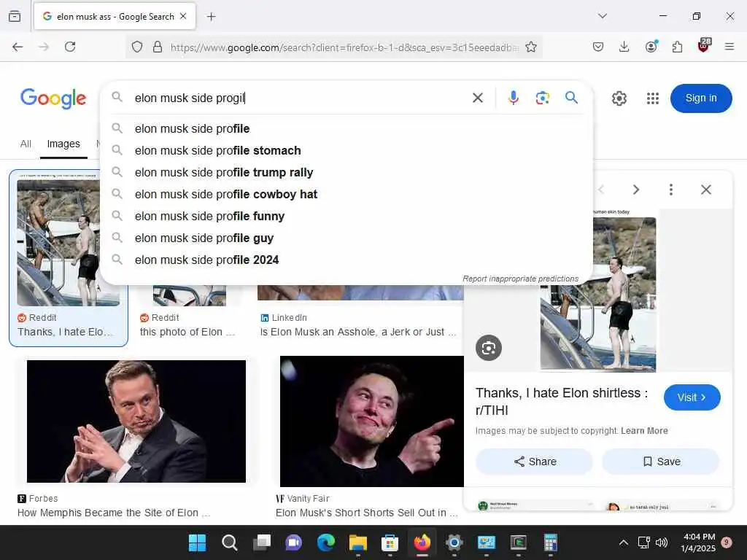Launch Microsoft Edge from taskbar

(x=326, y=542)
